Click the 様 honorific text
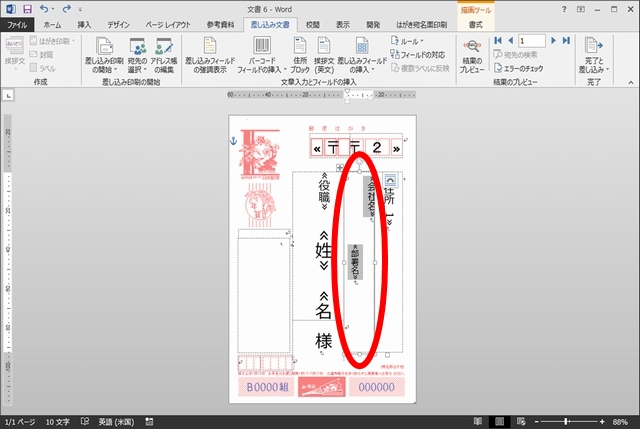The height and width of the screenshot is (429, 640). pos(323,340)
